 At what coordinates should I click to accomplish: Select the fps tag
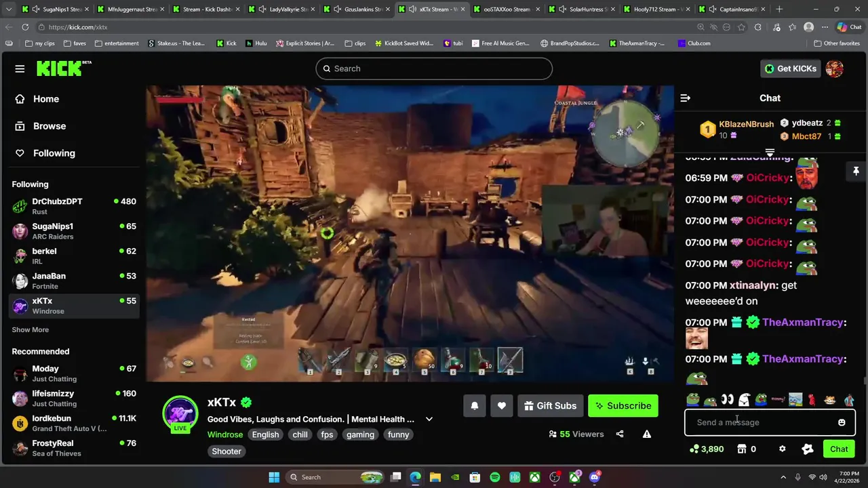tap(327, 434)
